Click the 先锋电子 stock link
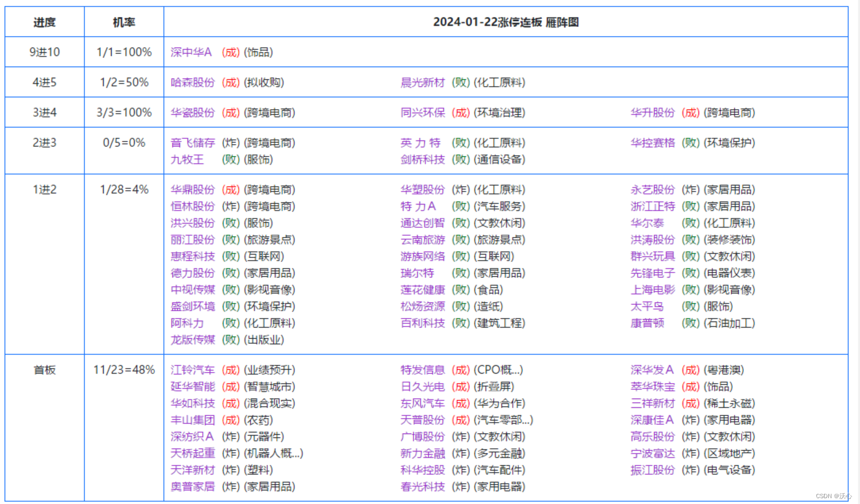 click(x=653, y=273)
